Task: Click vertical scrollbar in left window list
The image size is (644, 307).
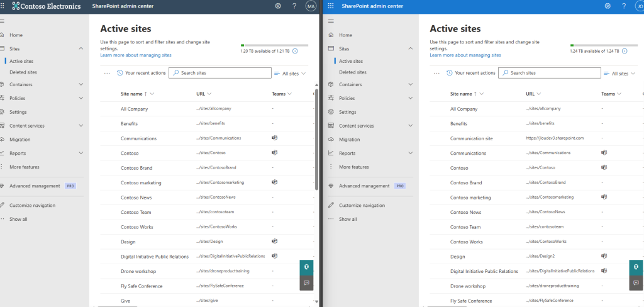Action: coord(316,139)
